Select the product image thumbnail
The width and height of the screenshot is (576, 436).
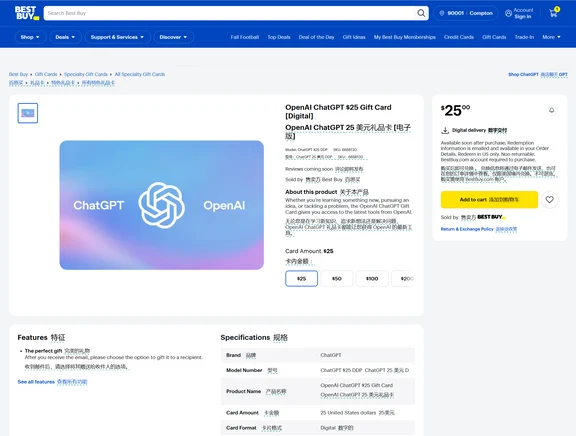[x=28, y=113]
